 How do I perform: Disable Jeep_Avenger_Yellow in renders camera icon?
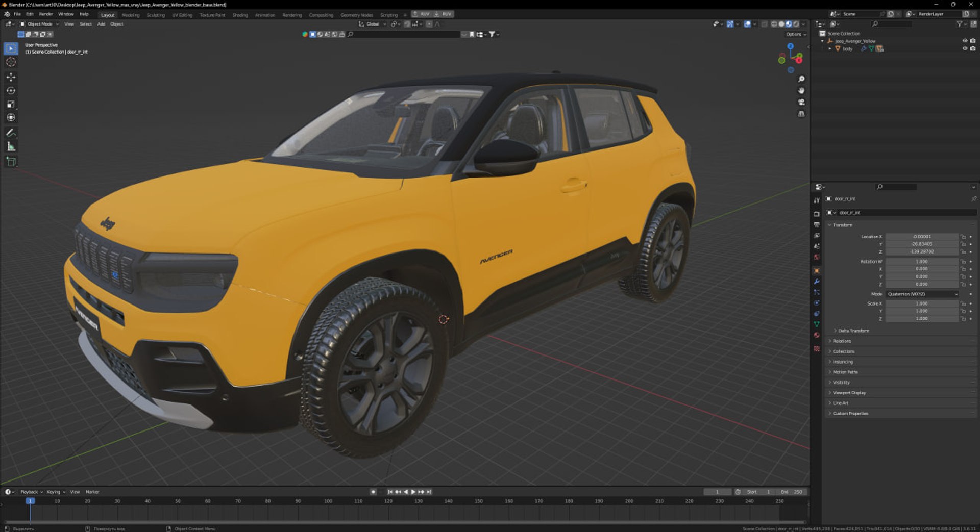click(973, 41)
